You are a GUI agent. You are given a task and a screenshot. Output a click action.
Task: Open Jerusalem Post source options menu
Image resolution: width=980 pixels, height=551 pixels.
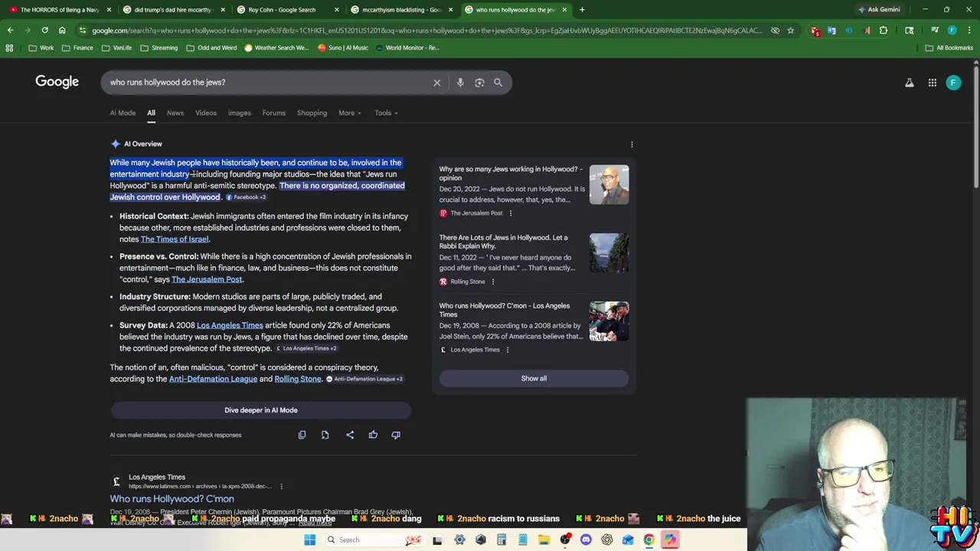(511, 213)
